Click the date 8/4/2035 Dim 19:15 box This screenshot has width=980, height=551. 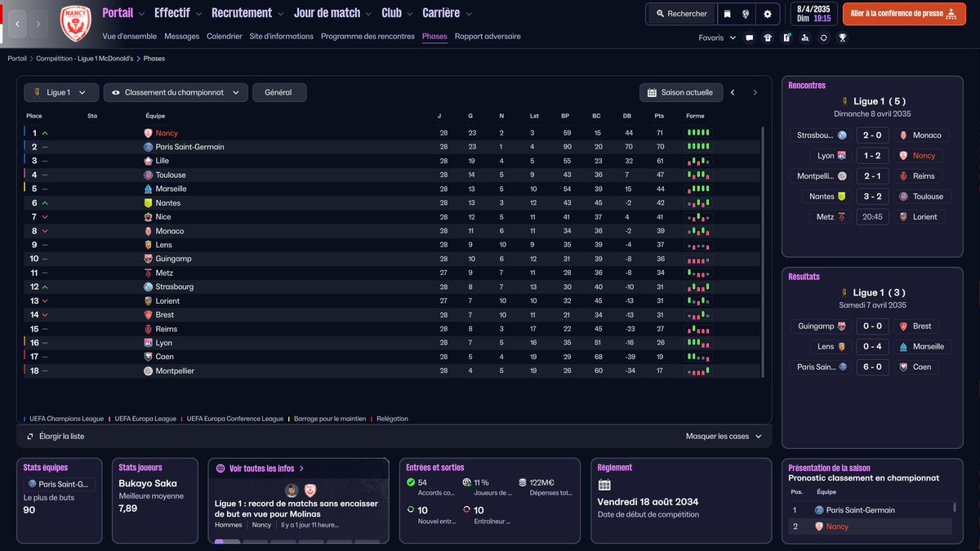(812, 14)
